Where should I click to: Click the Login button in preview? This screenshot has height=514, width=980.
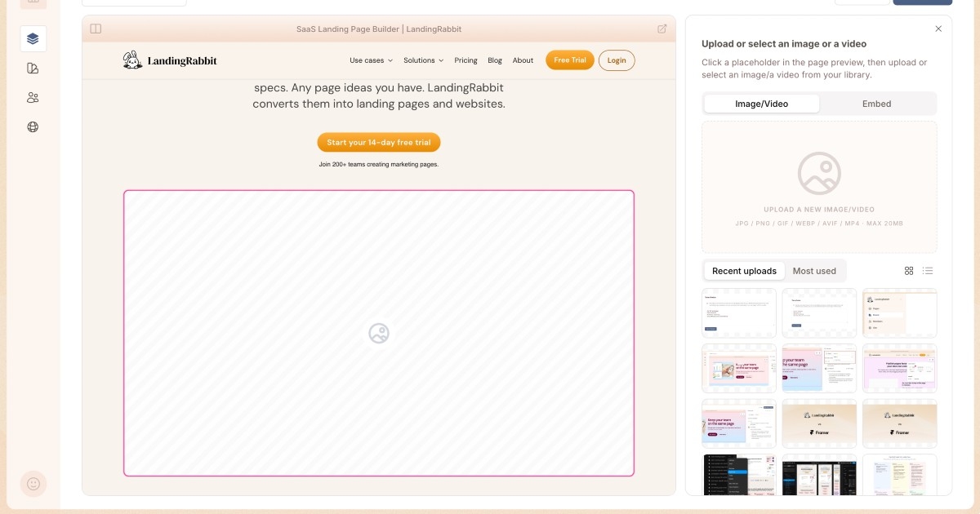[x=617, y=60]
